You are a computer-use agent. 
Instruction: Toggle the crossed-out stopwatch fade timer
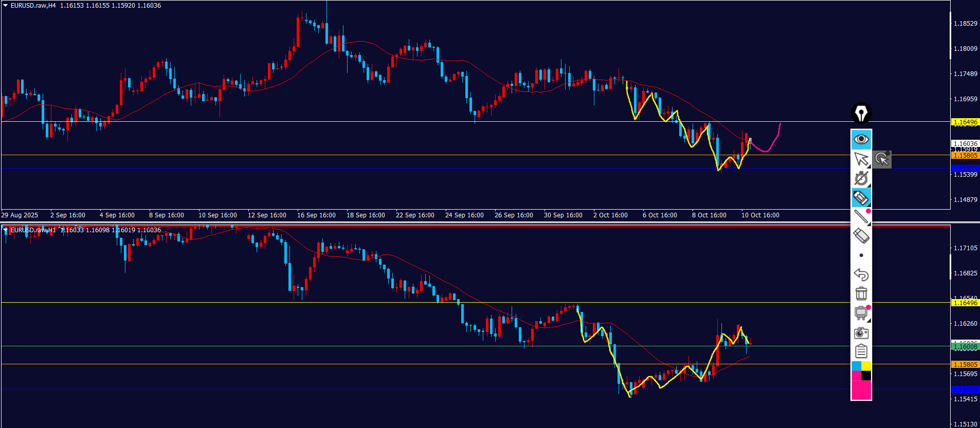[861, 178]
